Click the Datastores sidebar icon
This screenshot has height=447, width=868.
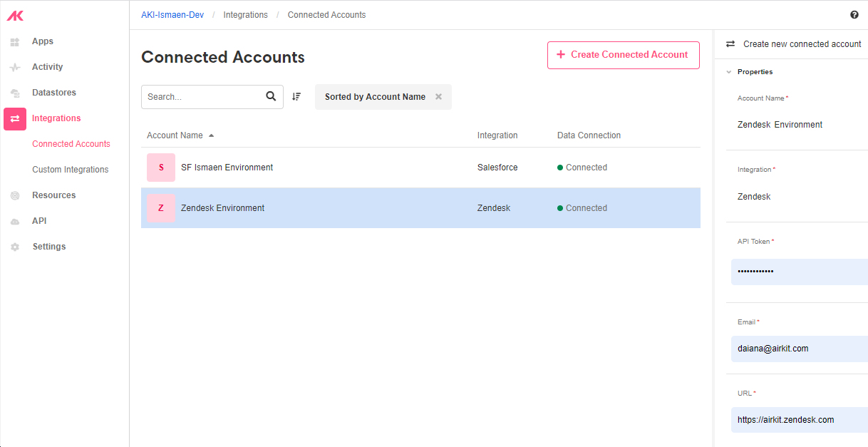(15, 93)
